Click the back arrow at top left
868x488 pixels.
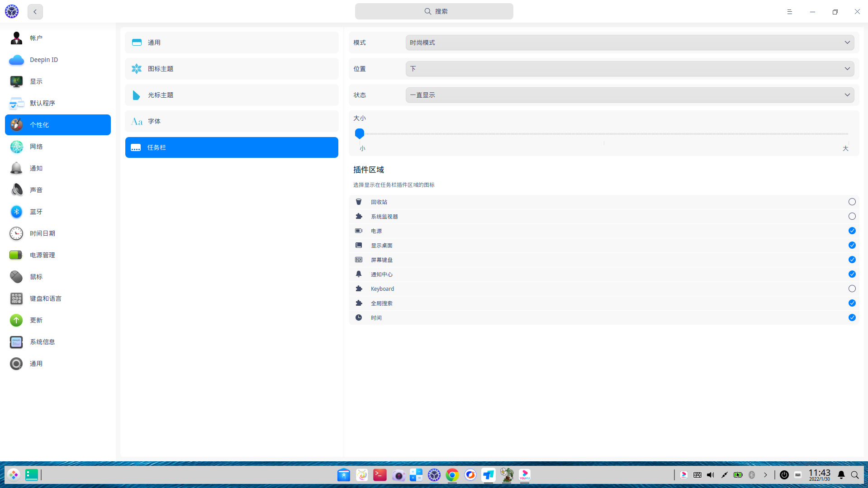(x=35, y=12)
